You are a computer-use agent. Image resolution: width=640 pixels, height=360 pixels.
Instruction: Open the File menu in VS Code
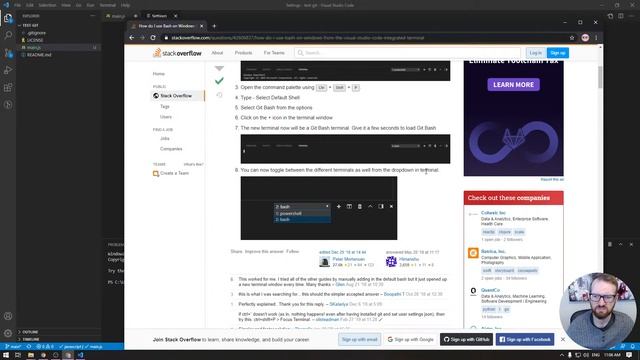[17, 5]
